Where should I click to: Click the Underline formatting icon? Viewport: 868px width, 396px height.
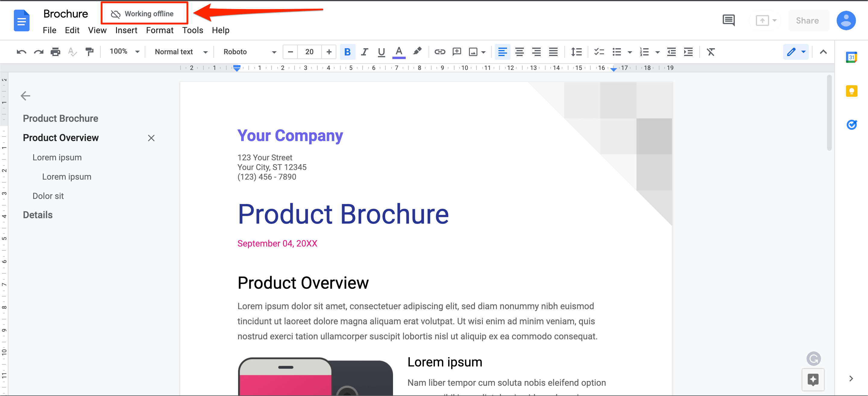pyautogui.click(x=382, y=52)
